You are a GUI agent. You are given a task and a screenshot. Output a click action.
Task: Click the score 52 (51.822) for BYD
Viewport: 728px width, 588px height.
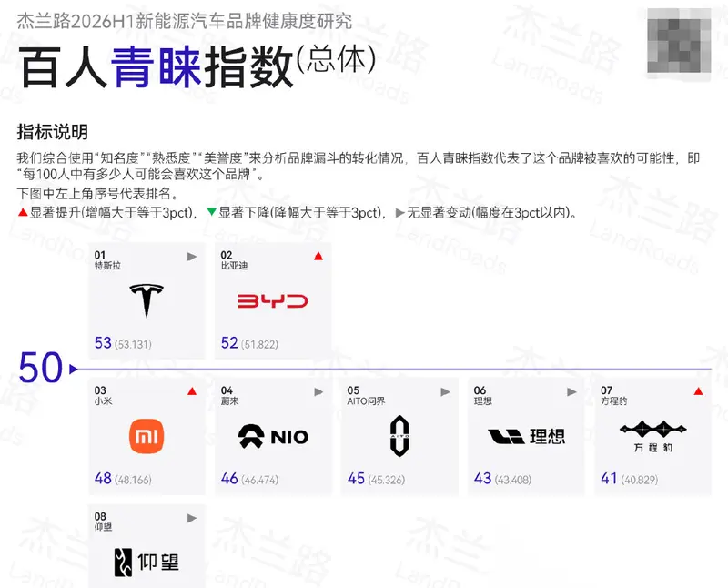tap(249, 343)
